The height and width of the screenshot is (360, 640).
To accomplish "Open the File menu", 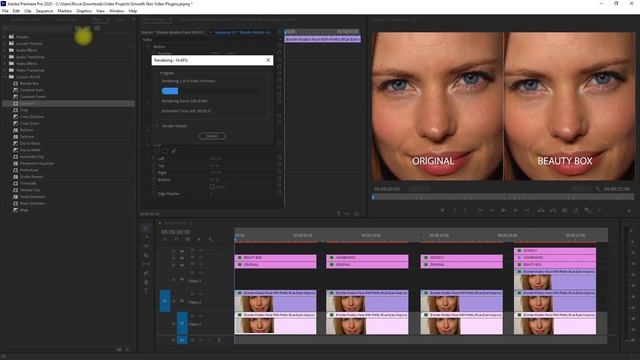I will click(5, 11).
